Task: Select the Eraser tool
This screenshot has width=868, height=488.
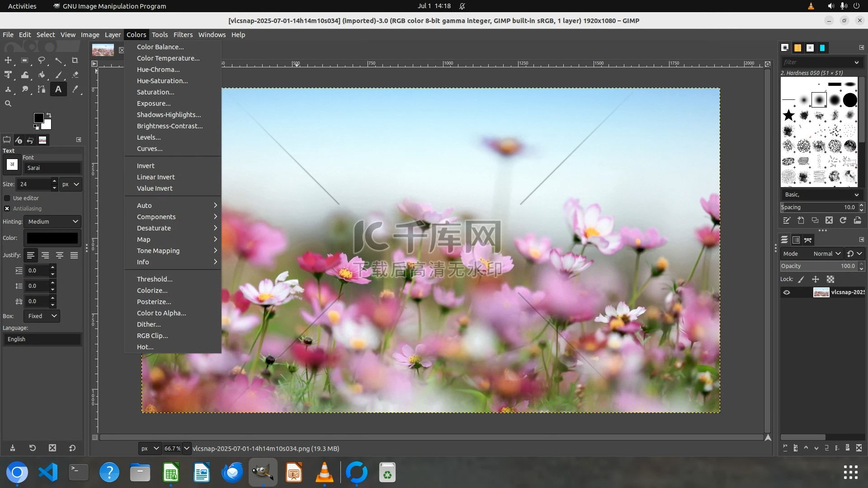Action: (75, 75)
